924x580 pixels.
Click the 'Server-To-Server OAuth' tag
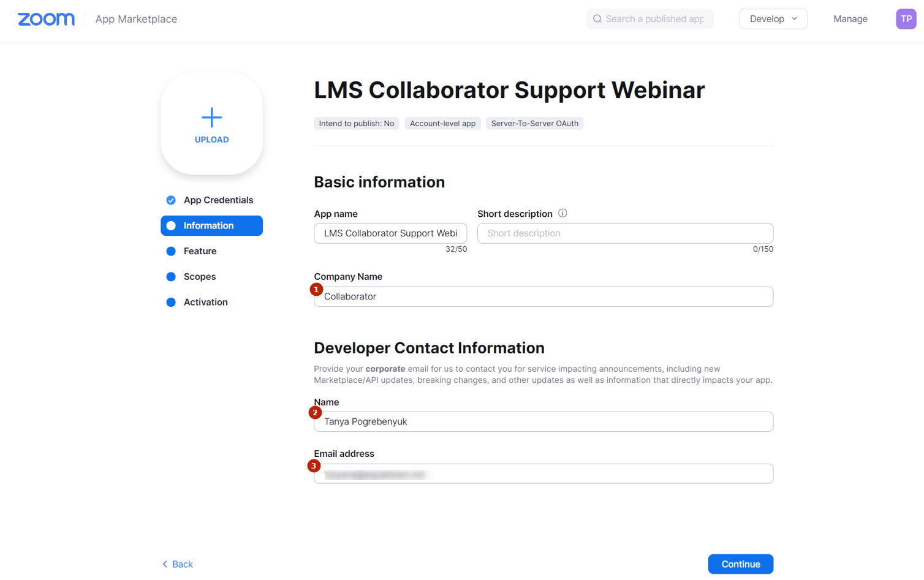[534, 124]
